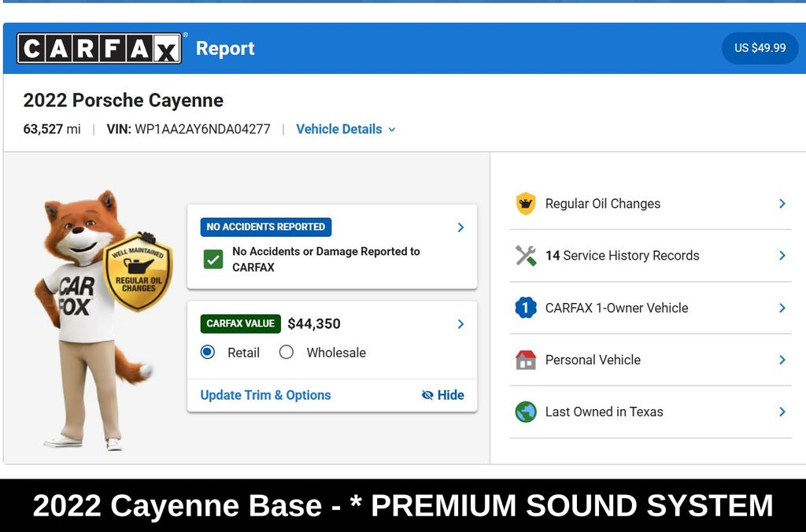Screen dimensions: 806x532
Task: Open Regular Oil Changes chevron arrow
Action: click(782, 204)
